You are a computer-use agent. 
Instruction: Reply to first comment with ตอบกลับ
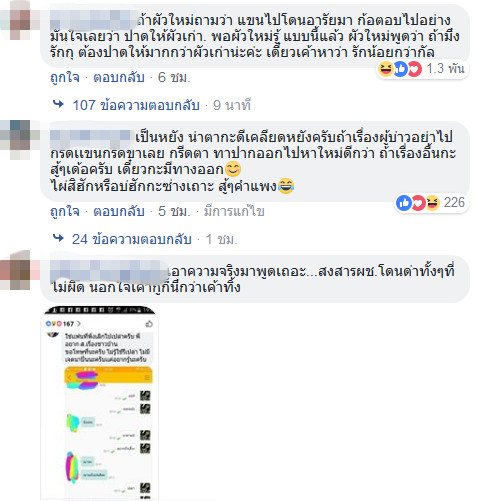[119, 77]
